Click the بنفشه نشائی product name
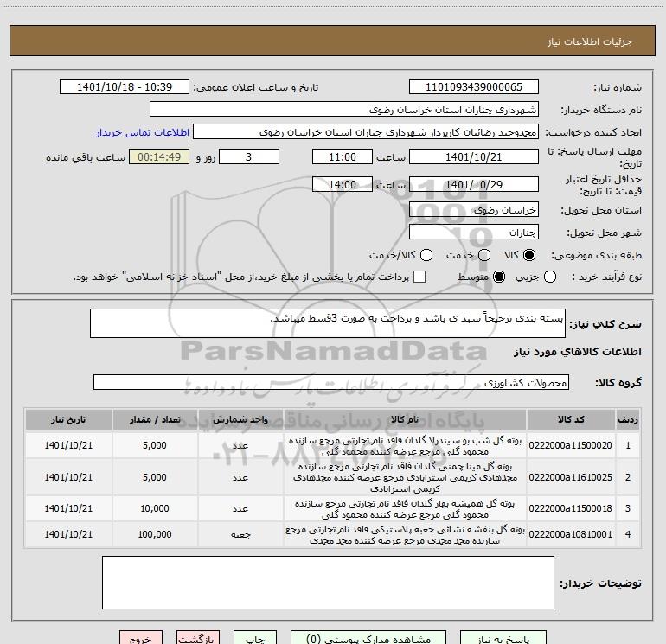The width and height of the screenshot is (666, 644). [405, 535]
